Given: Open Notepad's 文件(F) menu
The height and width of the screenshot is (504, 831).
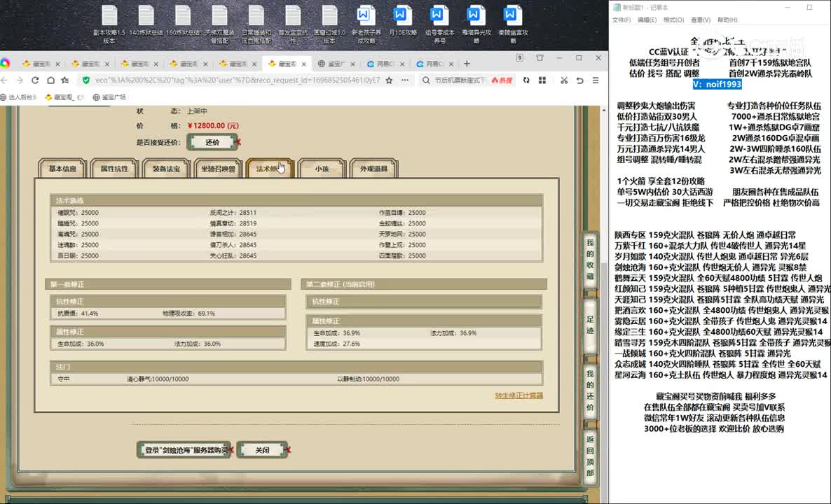Looking at the screenshot, I should point(621,20).
